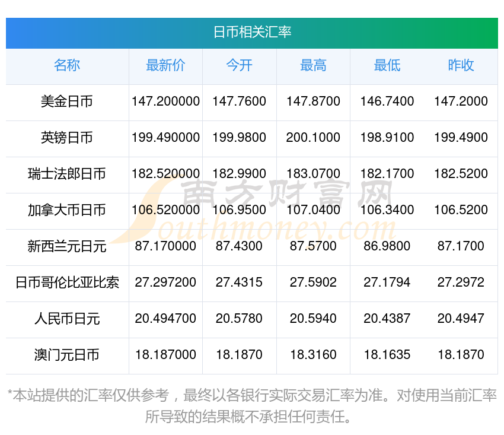
Task: Click low value 86.9800
Action: pos(387,246)
